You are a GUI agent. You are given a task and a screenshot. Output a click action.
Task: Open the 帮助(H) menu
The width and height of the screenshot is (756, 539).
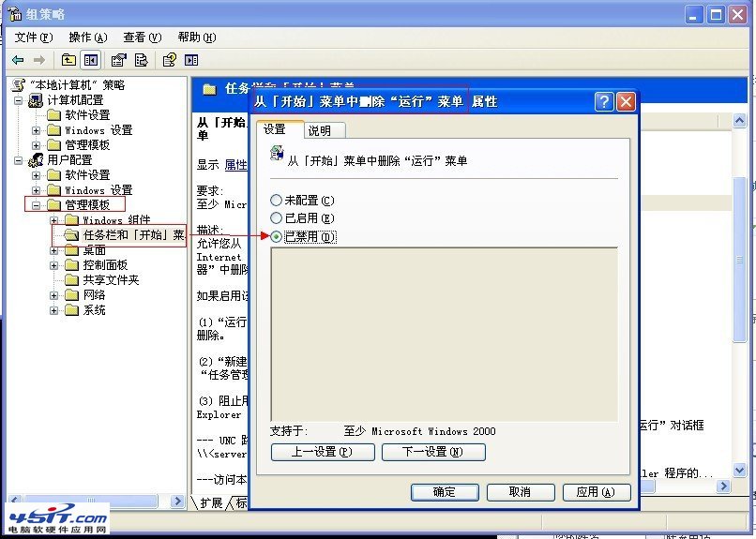pos(197,37)
